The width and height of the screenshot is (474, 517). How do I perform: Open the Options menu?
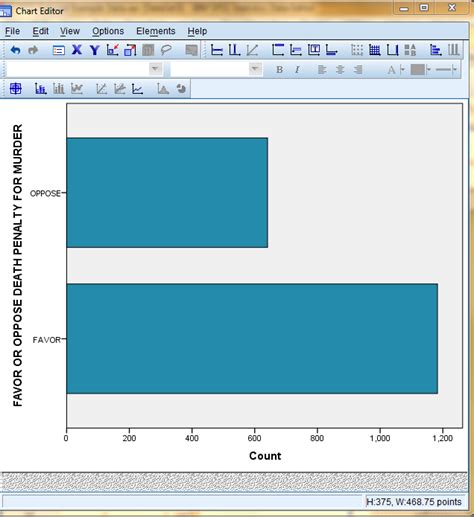[108, 31]
